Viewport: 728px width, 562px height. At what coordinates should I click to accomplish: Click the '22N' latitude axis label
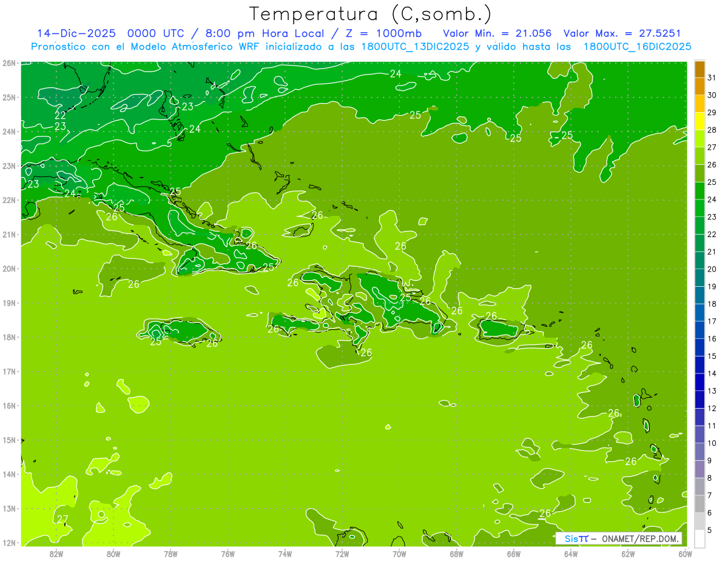point(8,200)
